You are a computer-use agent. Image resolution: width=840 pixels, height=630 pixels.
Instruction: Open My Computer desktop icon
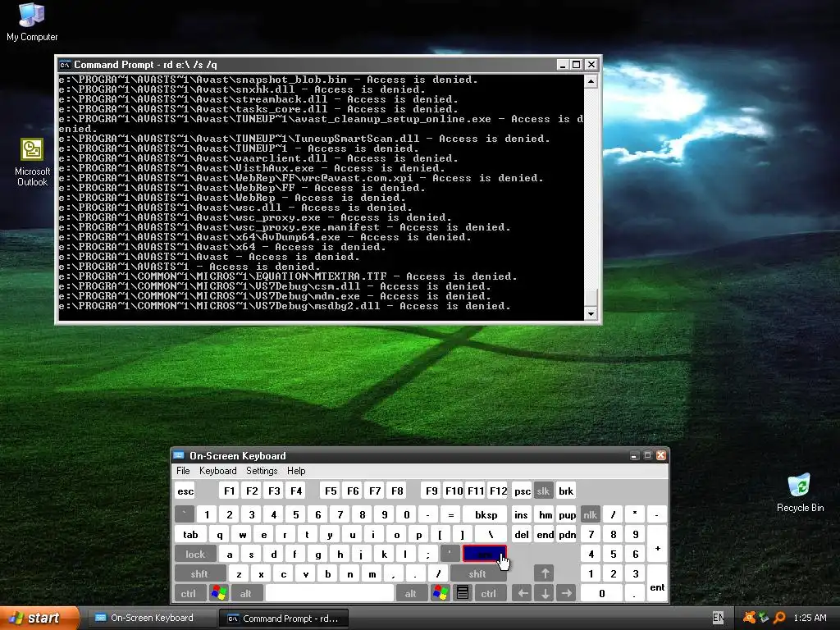pyautogui.click(x=32, y=22)
